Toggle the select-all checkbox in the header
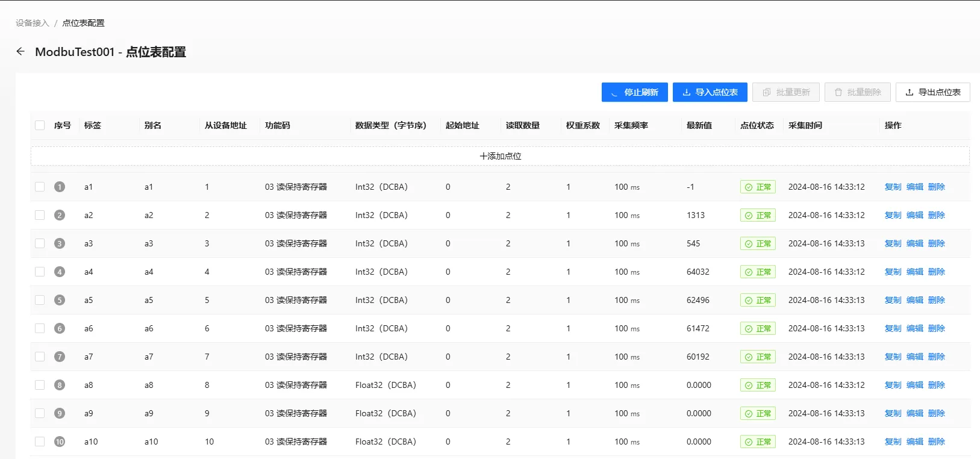Image resolution: width=980 pixels, height=459 pixels. 40,125
